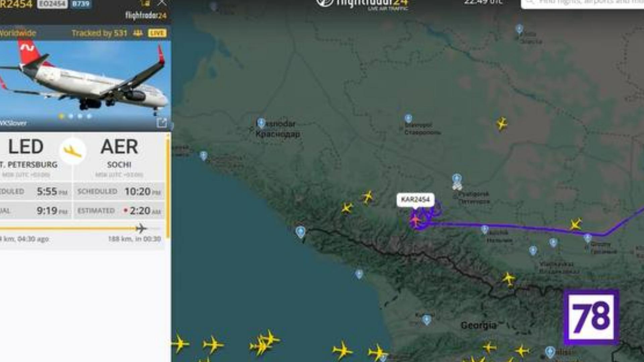Click the flight progress bar plane marker
Viewport: 644px width, 362px height.
point(141,229)
